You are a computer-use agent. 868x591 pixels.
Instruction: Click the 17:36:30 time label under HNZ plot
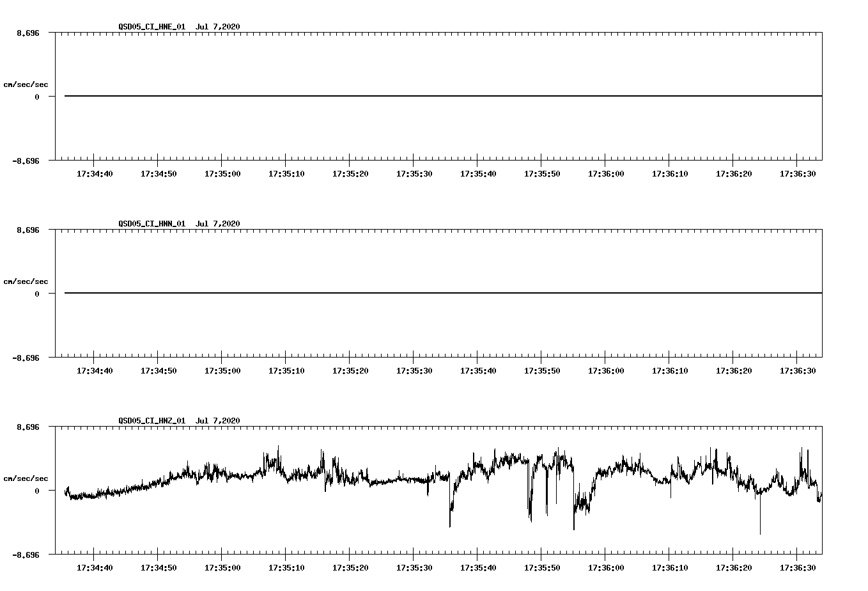pos(798,567)
